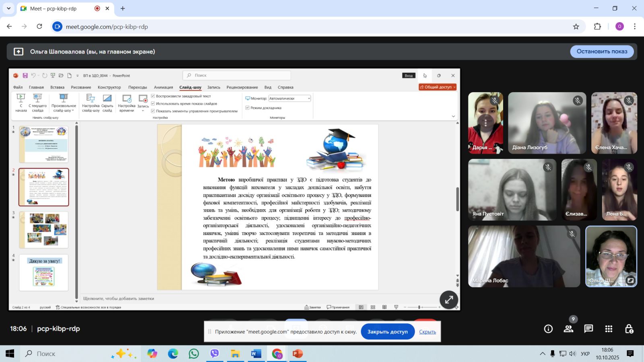
Task: Open meeting details info icon
Action: point(548,329)
